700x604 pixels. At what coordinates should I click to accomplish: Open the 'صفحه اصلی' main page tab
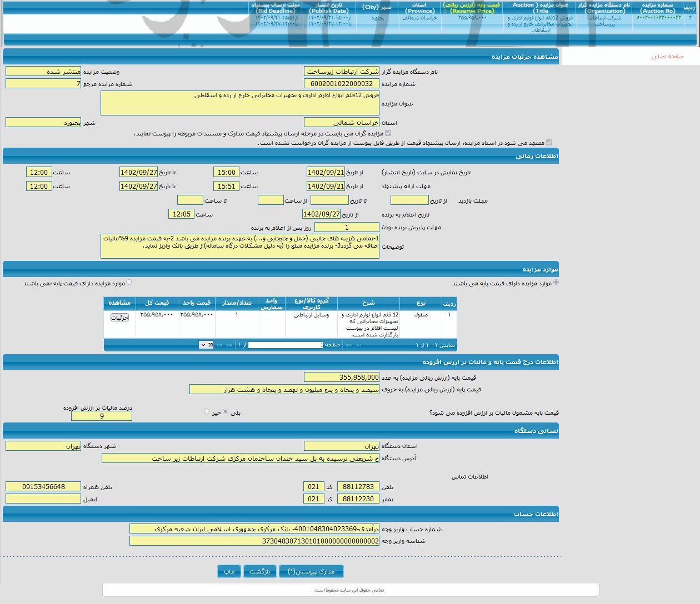point(667,57)
